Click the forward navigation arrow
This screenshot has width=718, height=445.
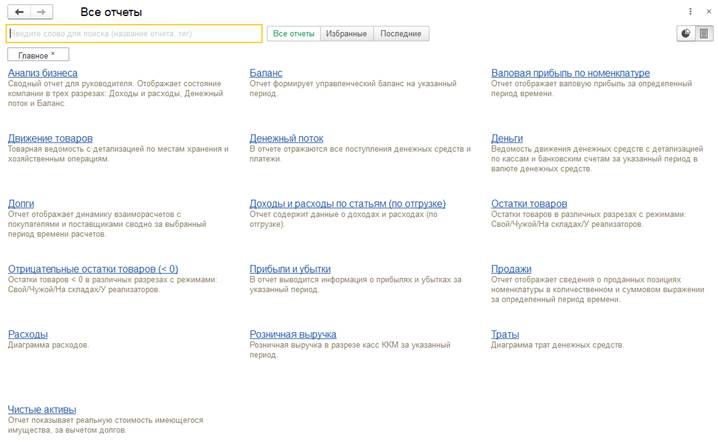(41, 11)
